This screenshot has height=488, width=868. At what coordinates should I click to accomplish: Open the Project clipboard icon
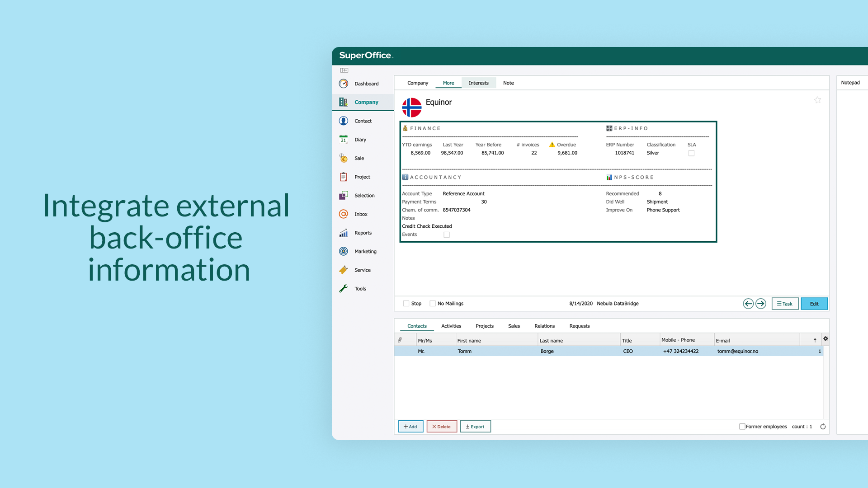pyautogui.click(x=344, y=177)
